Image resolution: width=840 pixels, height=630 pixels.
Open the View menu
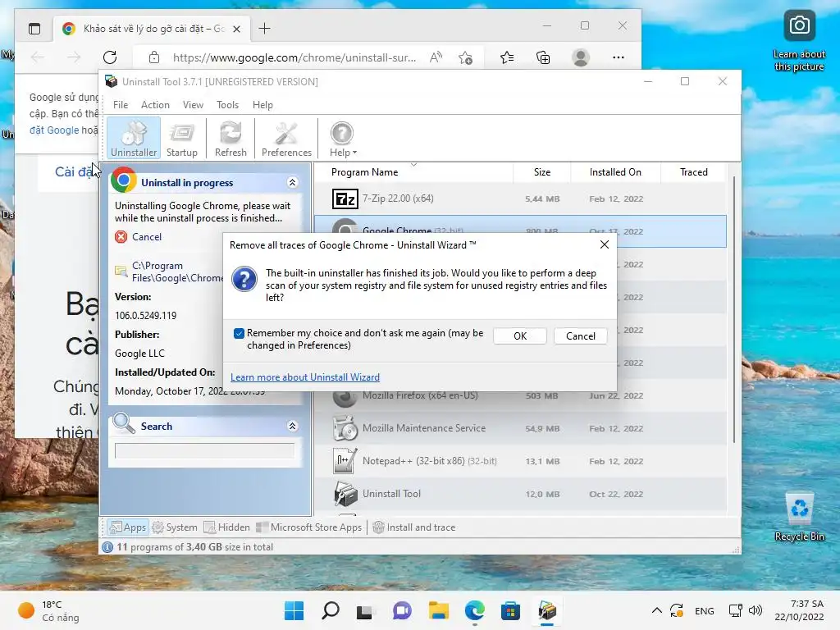(193, 105)
